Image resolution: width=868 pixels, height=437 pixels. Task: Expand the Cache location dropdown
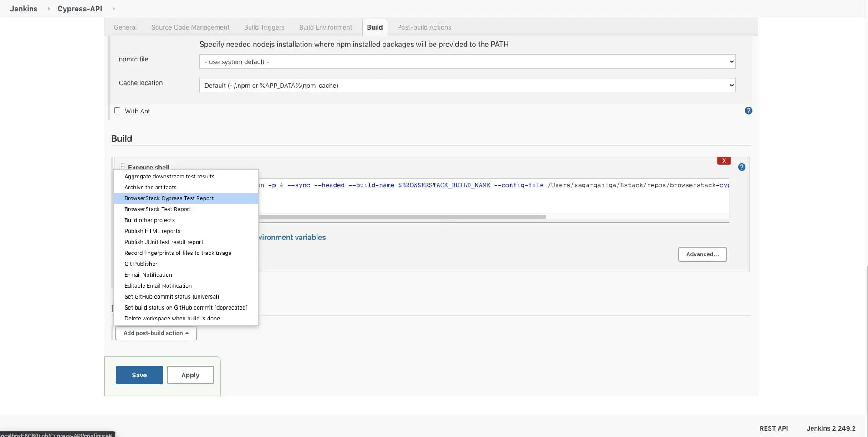click(x=467, y=86)
